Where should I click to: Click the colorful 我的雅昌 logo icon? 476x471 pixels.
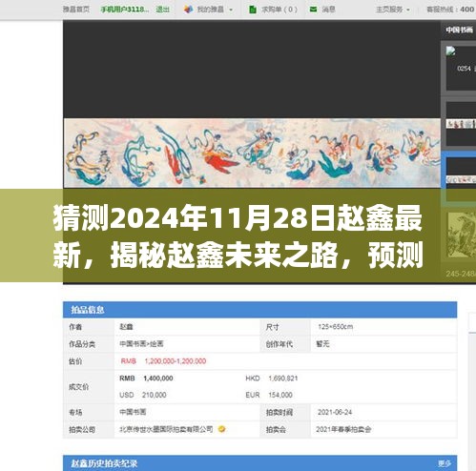(x=188, y=10)
